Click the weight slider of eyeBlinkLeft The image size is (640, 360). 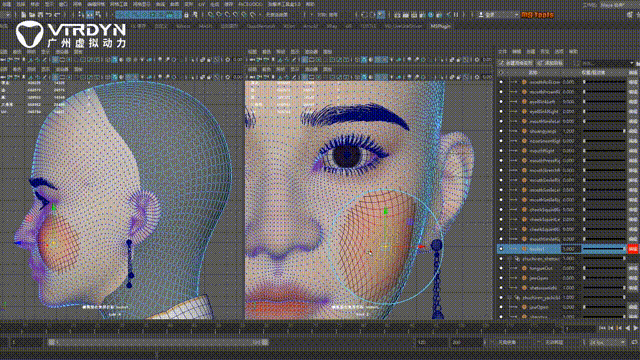[604, 102]
